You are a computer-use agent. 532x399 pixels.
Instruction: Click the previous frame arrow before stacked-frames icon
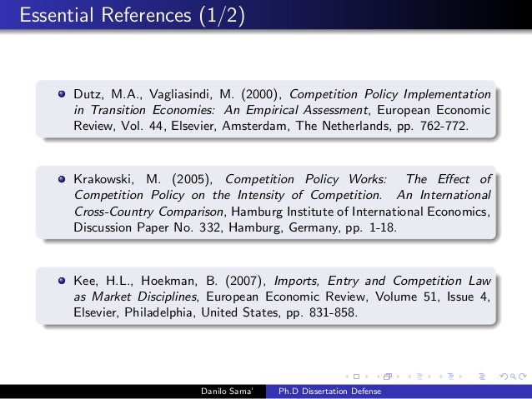click(378, 377)
